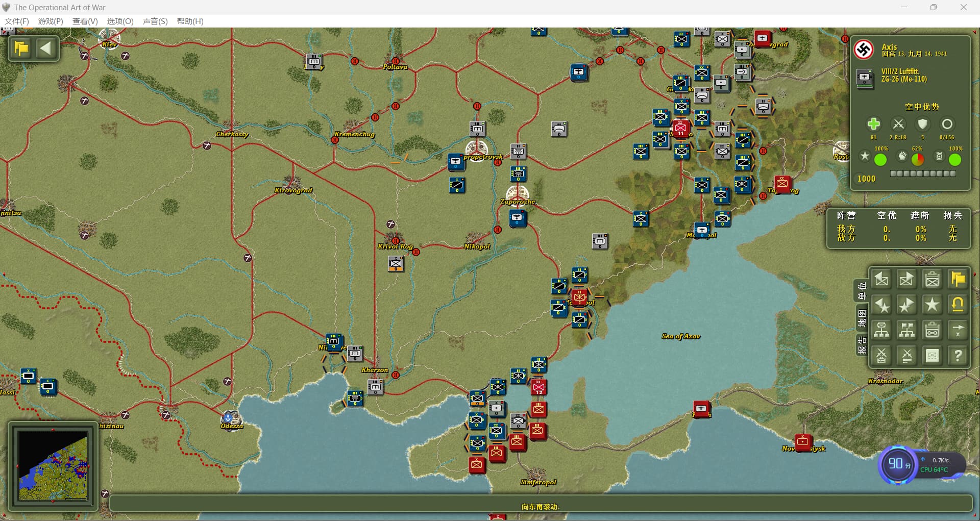Click the 空中优势 mission label
This screenshot has width=980, height=521.
click(x=922, y=107)
